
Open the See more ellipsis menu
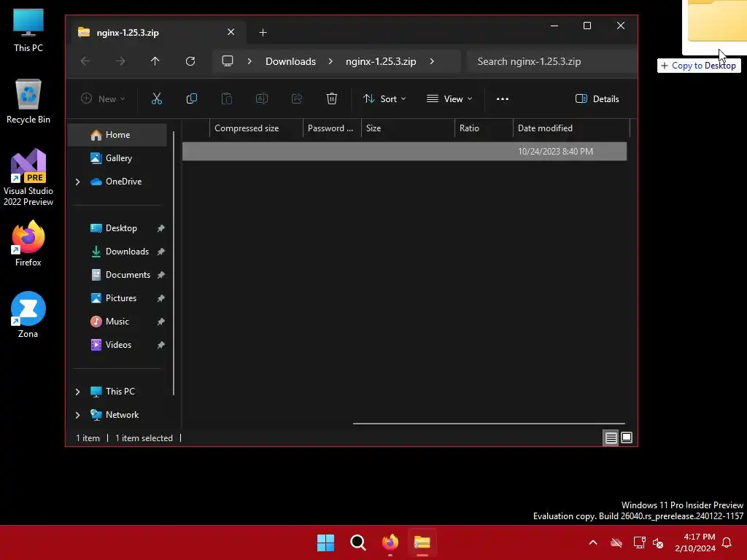click(x=503, y=98)
